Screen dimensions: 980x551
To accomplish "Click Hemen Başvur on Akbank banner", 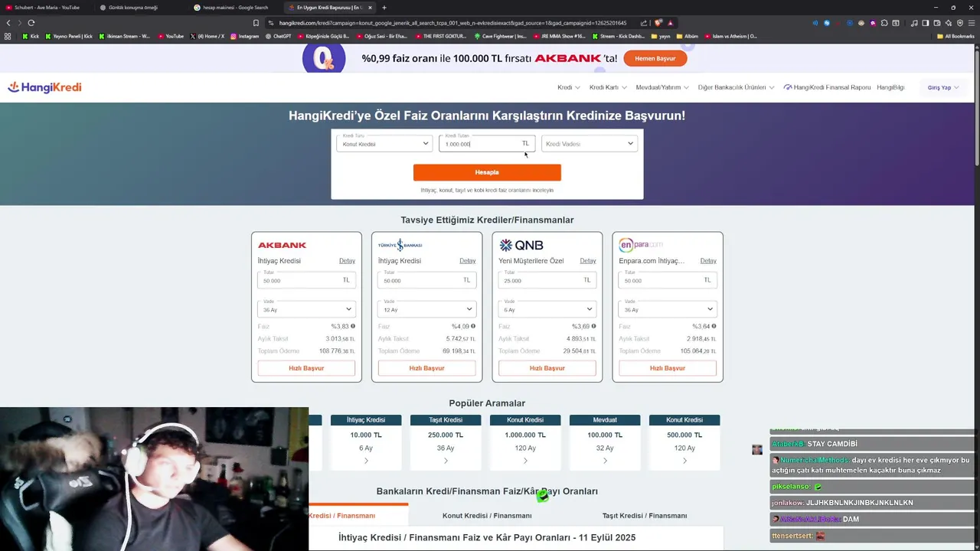I will [655, 58].
